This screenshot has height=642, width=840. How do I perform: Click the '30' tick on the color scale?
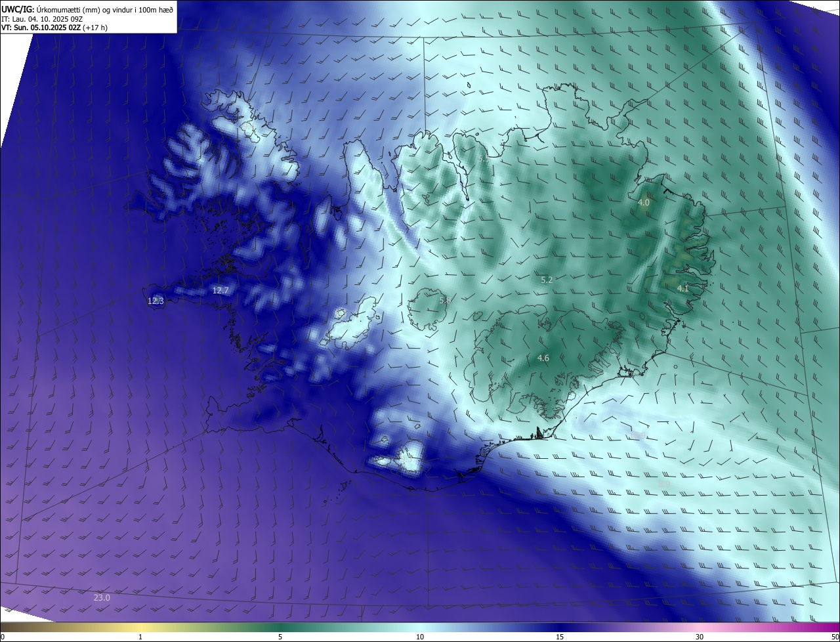[x=700, y=637]
